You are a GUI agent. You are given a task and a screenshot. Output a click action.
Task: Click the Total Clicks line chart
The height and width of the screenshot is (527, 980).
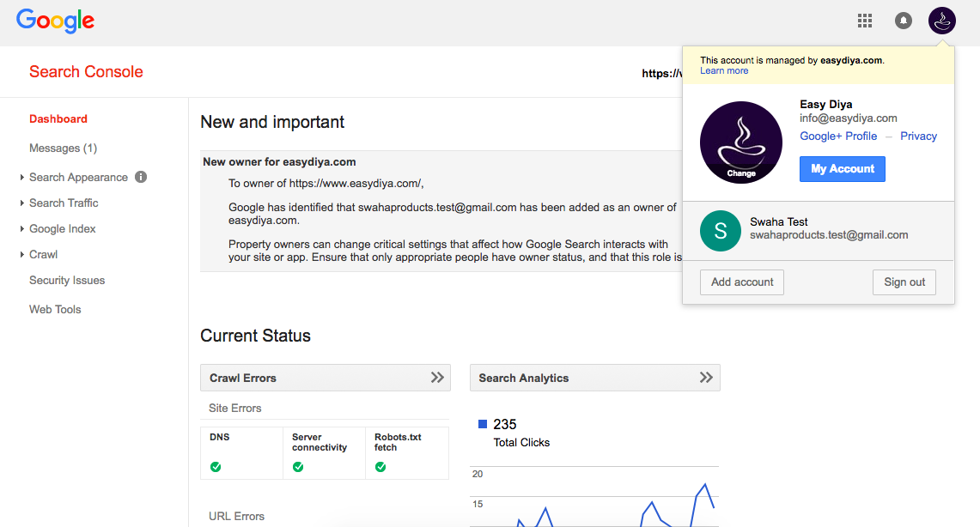pyautogui.click(x=594, y=496)
